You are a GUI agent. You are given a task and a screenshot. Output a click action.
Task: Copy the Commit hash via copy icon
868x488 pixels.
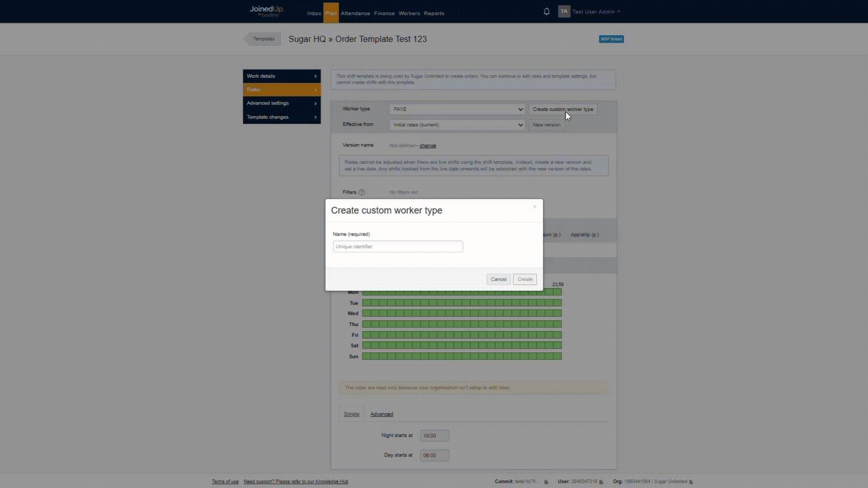(x=546, y=482)
